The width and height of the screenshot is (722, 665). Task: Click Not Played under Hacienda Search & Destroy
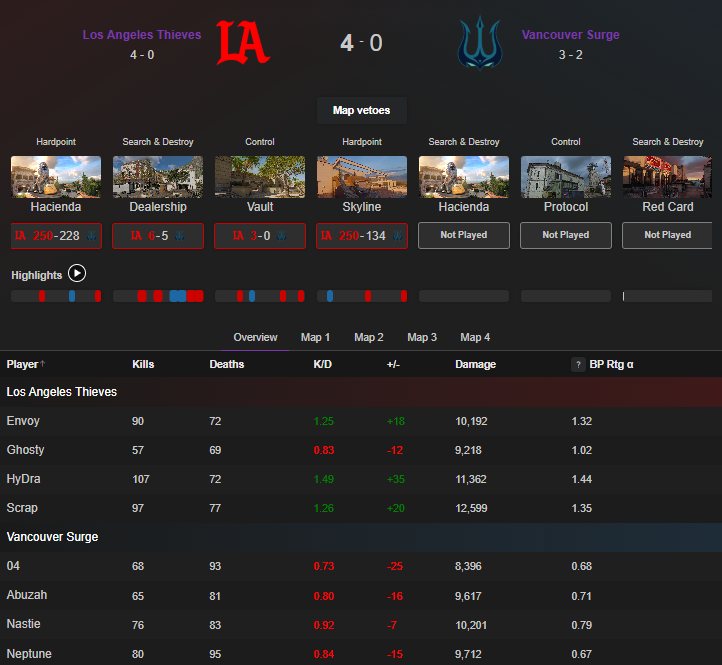(464, 235)
